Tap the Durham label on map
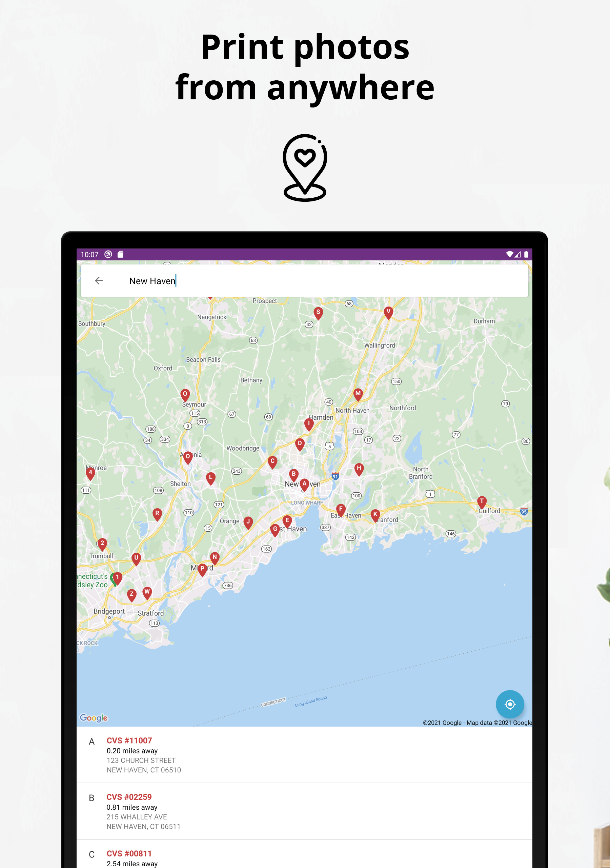Screen dimensions: 610x868 [484, 321]
